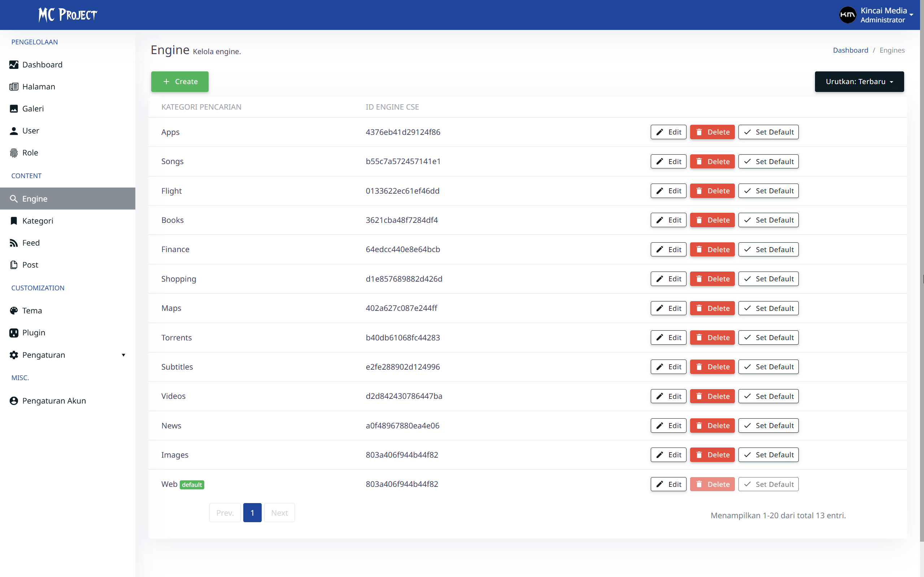Select the Role fingerprint icon
The image size is (924, 577).
click(14, 152)
